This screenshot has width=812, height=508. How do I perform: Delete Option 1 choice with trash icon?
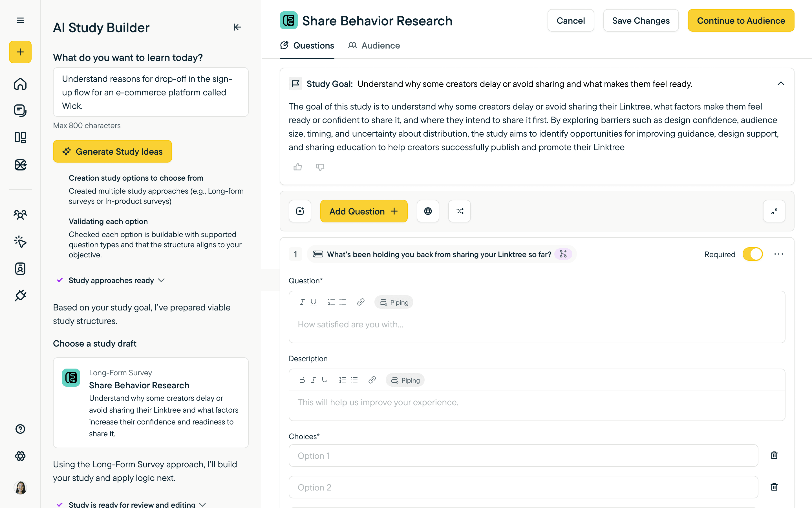point(774,455)
